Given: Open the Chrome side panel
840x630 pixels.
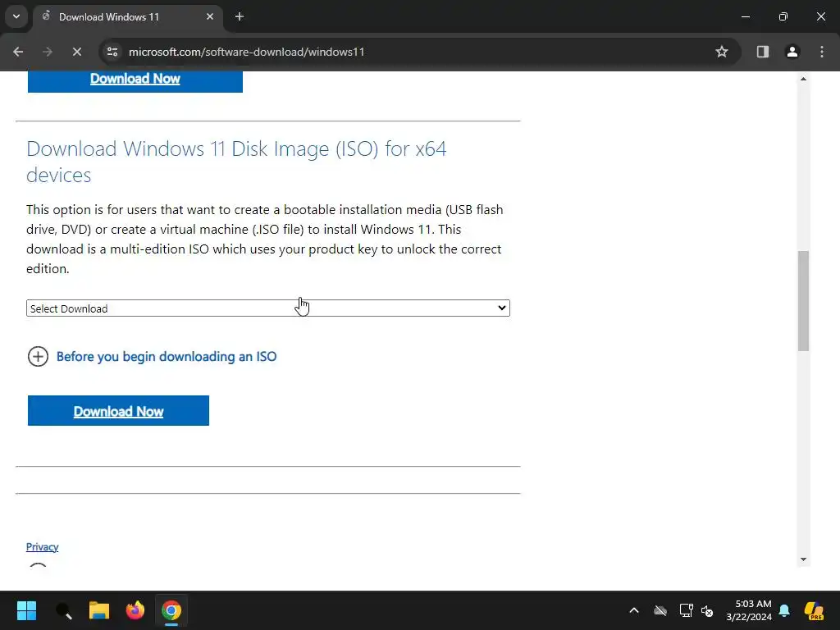Looking at the screenshot, I should click(762, 52).
